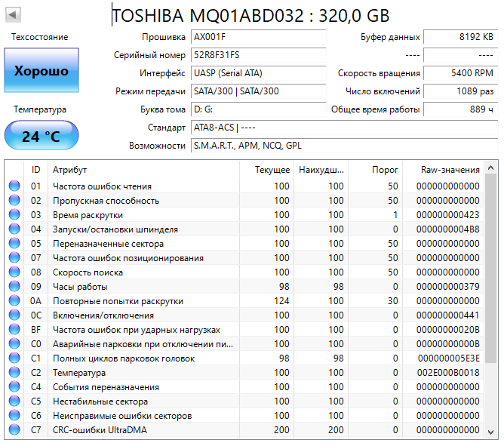Click features field 'S.M.A.R.T., APM, NCQ, GPL'

click(x=345, y=146)
